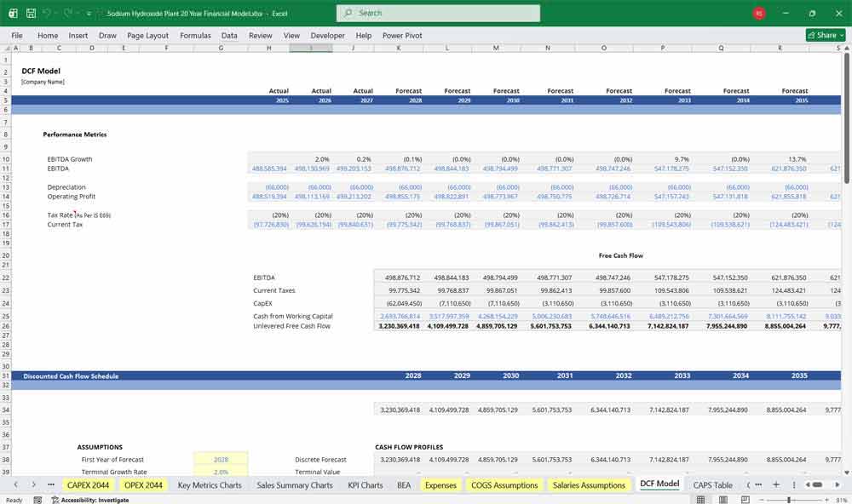The height and width of the screenshot is (504, 852).
Task: Click the Undo icon
Action: click(x=48, y=13)
